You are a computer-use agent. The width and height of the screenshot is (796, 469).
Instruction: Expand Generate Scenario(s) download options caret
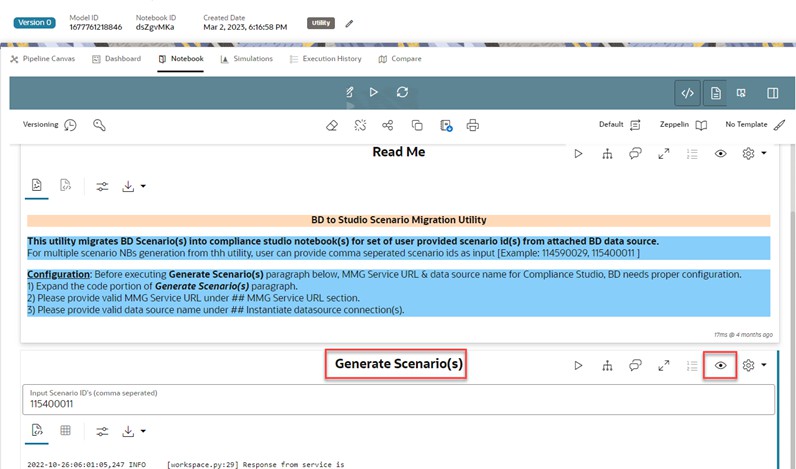(x=143, y=431)
